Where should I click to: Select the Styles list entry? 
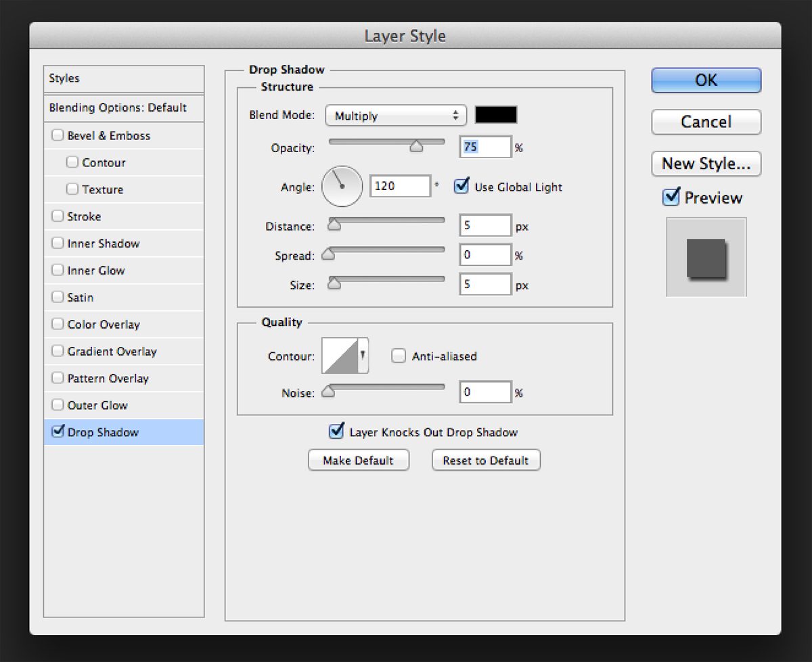click(124, 78)
